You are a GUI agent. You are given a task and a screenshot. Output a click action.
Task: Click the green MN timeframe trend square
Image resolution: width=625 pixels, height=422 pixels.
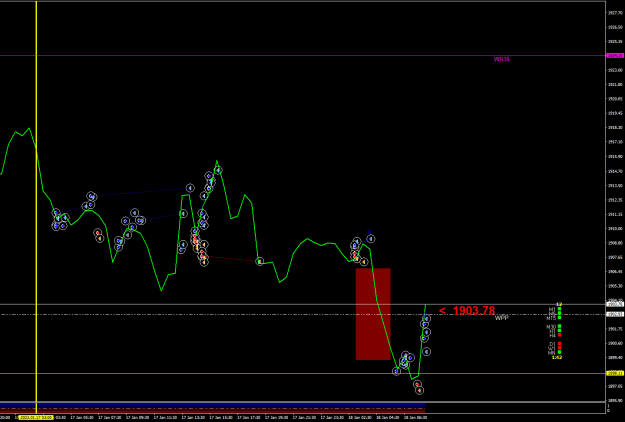coord(559,352)
